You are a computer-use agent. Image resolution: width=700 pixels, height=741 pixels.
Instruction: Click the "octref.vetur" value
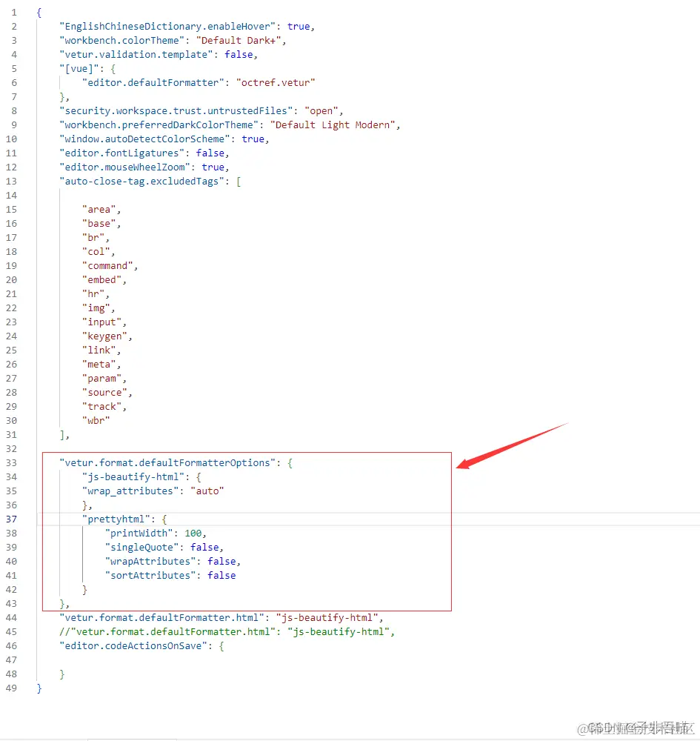point(276,83)
